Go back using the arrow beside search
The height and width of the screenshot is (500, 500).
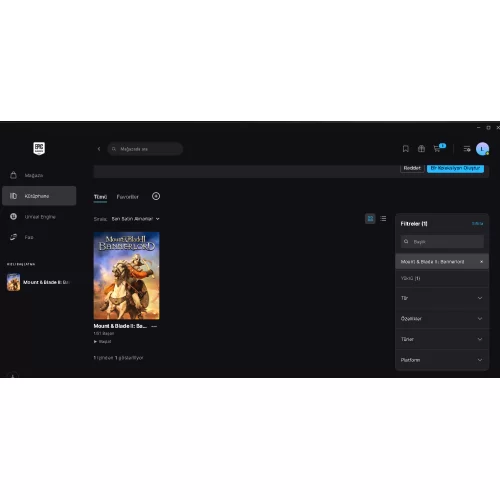pos(99,149)
